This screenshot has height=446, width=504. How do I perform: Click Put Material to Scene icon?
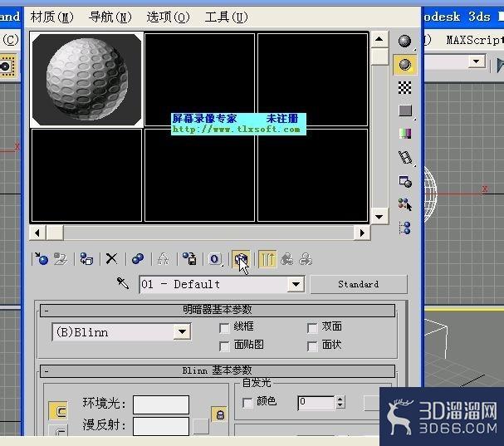(x=60, y=259)
